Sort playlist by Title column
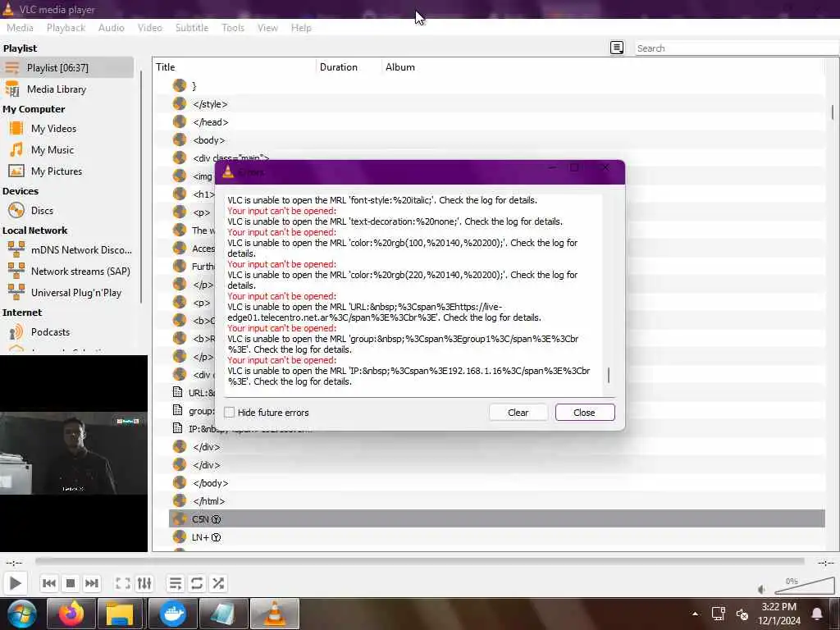Screen dimensions: 840x630 click(235, 67)
